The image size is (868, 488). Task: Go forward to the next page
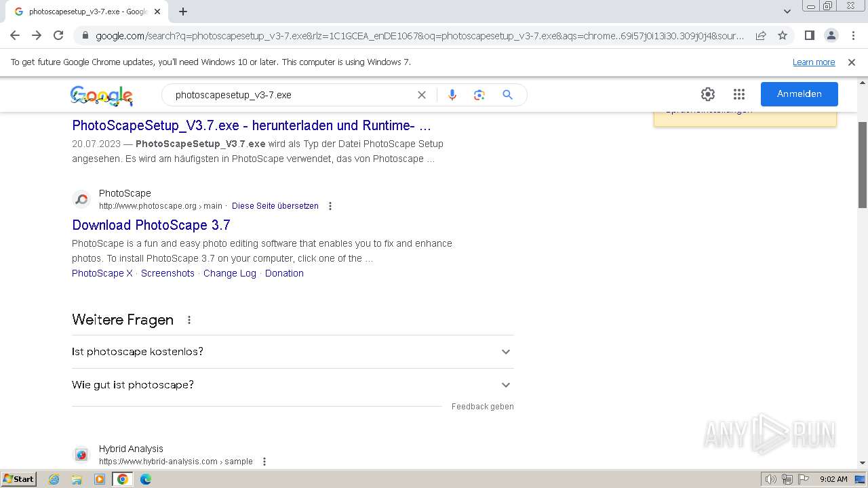coord(37,35)
